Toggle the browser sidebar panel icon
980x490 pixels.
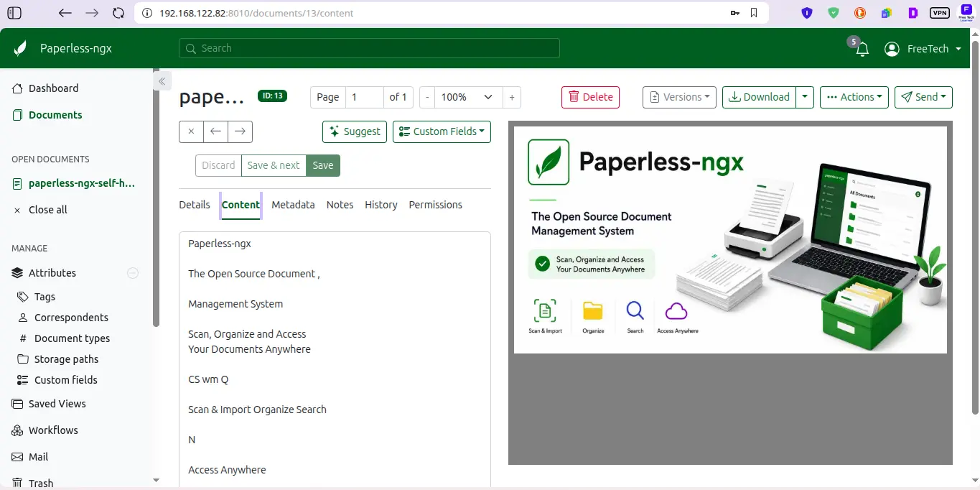click(x=14, y=13)
